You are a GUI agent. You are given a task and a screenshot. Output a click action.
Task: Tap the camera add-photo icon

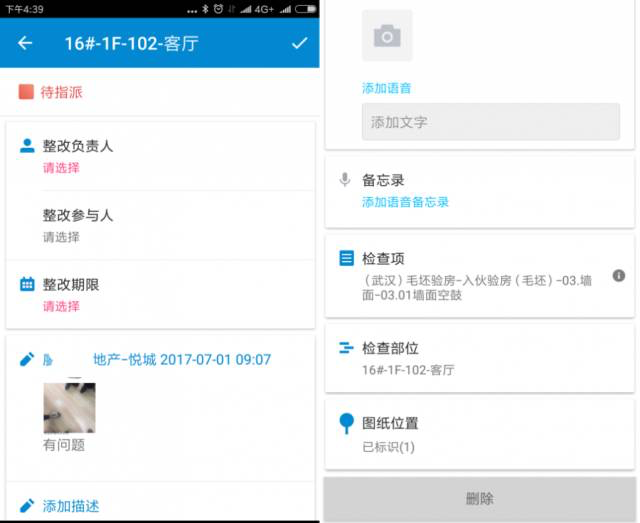[387, 36]
